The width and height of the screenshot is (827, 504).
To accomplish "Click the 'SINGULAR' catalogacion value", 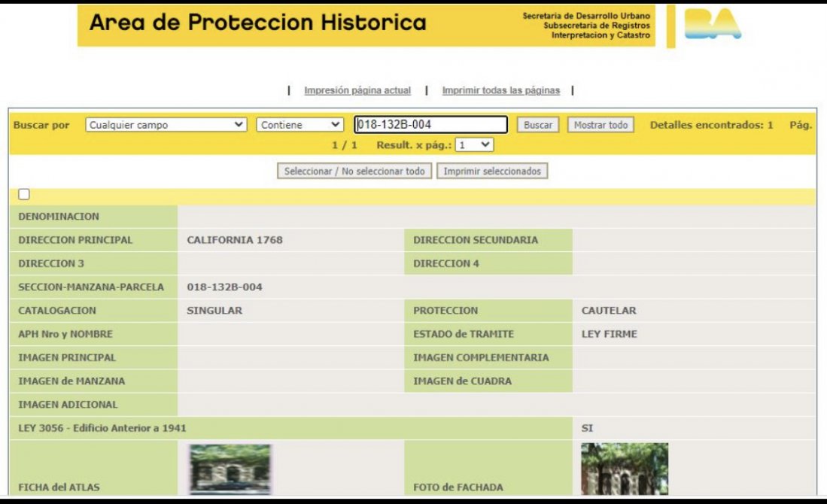I will (214, 311).
